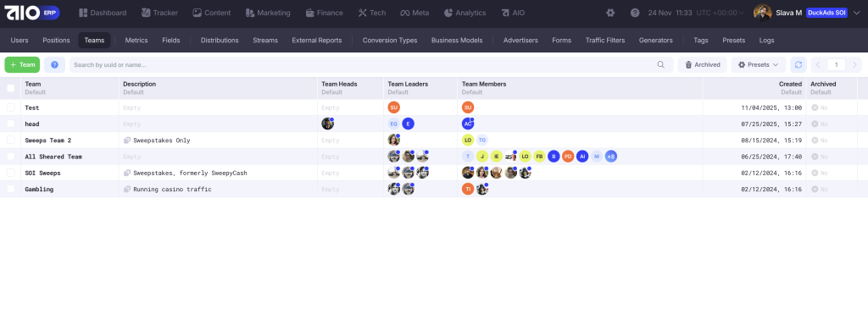Viewport: 868px width, 314px height.
Task: Click Slava M user avatar
Action: (x=762, y=13)
